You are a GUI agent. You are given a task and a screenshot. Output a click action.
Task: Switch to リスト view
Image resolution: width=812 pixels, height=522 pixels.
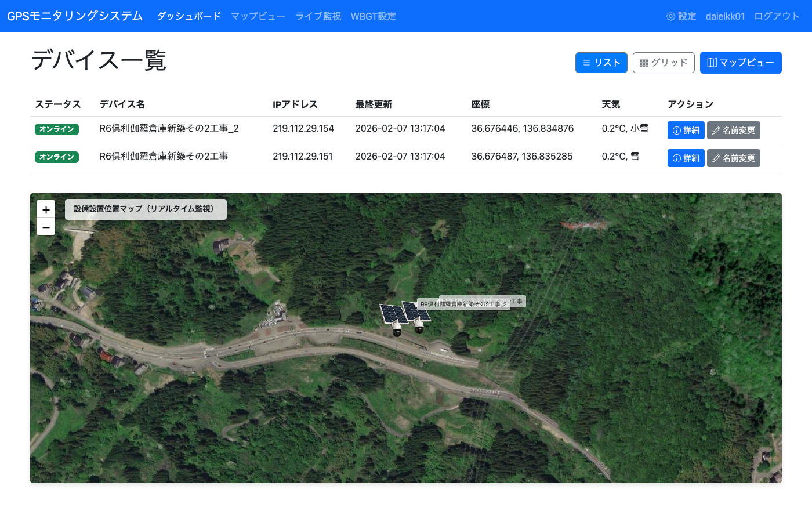click(601, 63)
